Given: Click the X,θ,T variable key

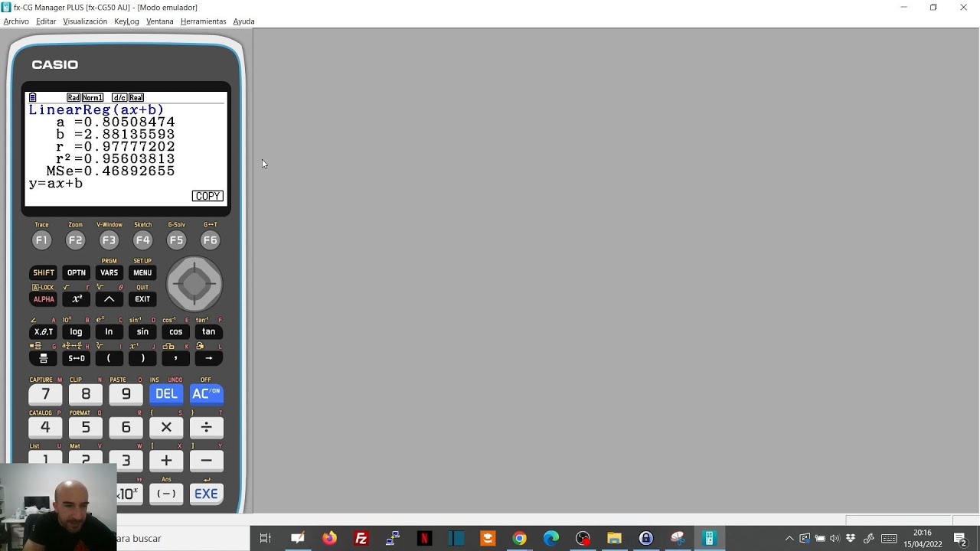Looking at the screenshot, I should [44, 331].
